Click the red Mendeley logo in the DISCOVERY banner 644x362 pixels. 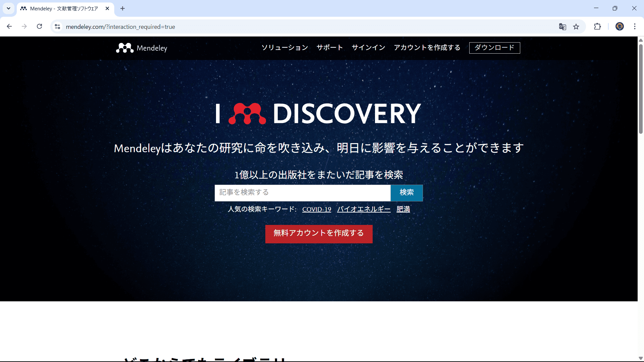247,114
